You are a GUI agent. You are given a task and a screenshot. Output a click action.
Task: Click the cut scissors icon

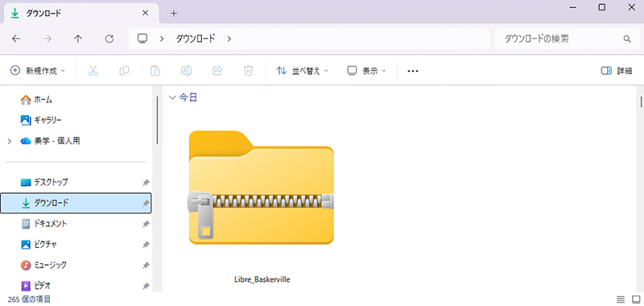(93, 71)
